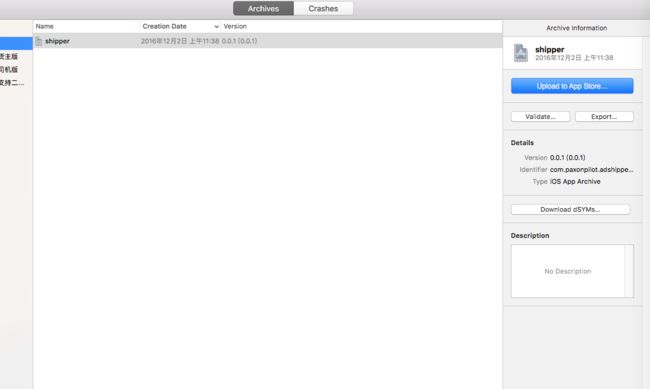
Task: Sort archives by Name column header
Action: [44, 26]
